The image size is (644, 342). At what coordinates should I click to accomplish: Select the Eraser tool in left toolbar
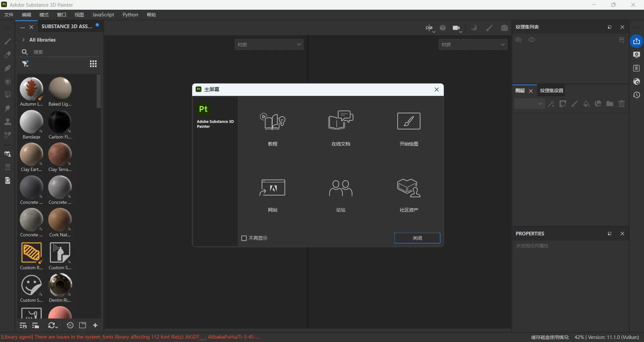click(x=8, y=55)
